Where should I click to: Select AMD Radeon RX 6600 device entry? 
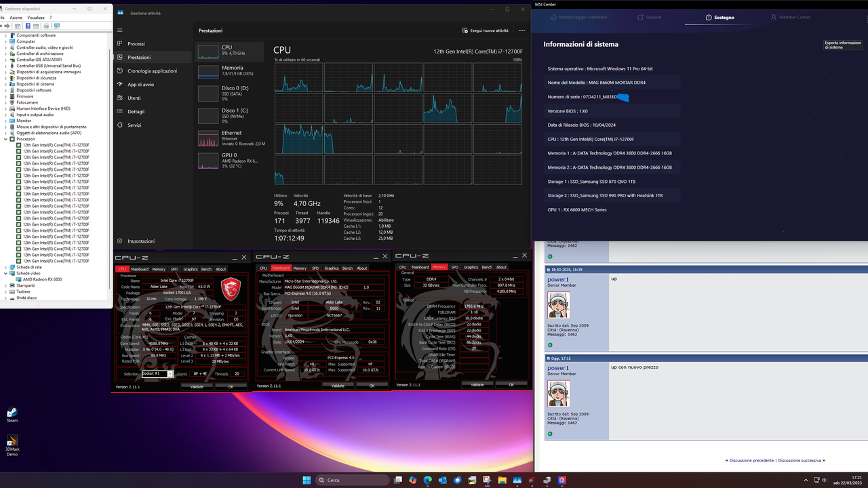coord(42,279)
